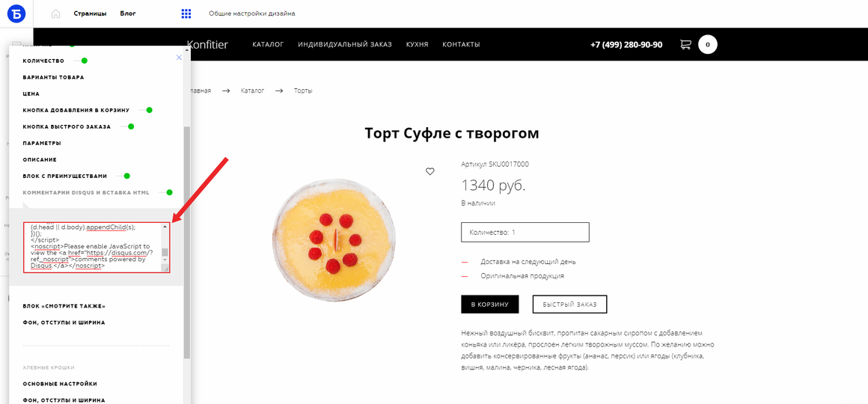Toggle the Количество green switch

81,61
